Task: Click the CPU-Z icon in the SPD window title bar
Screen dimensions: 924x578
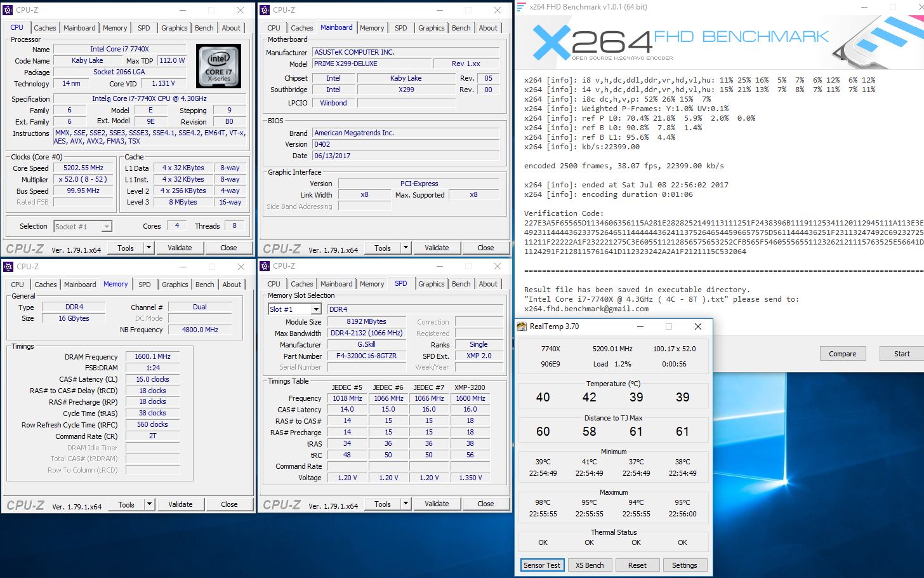Action: [265, 266]
